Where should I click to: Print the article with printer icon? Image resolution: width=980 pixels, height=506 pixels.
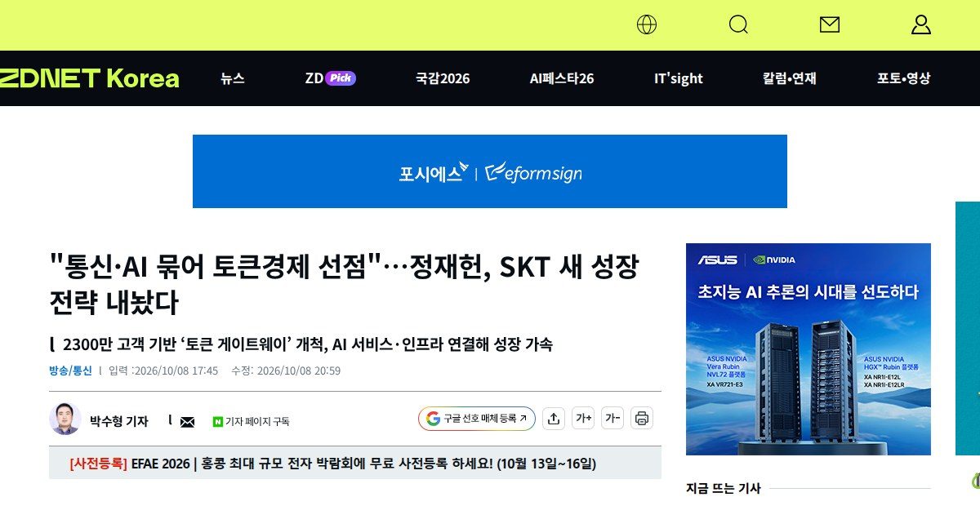(642, 419)
